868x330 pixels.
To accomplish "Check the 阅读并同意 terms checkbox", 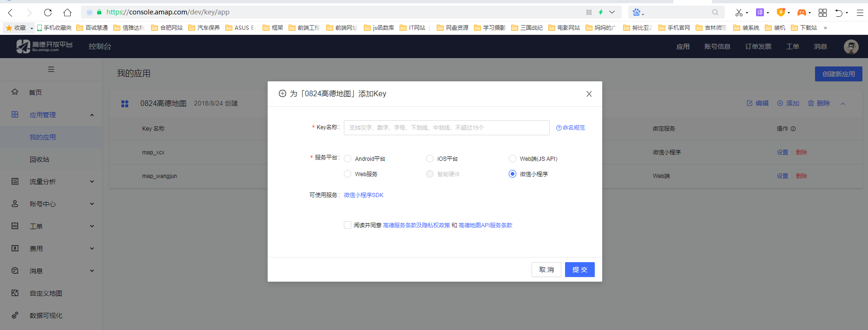I will coord(348,225).
